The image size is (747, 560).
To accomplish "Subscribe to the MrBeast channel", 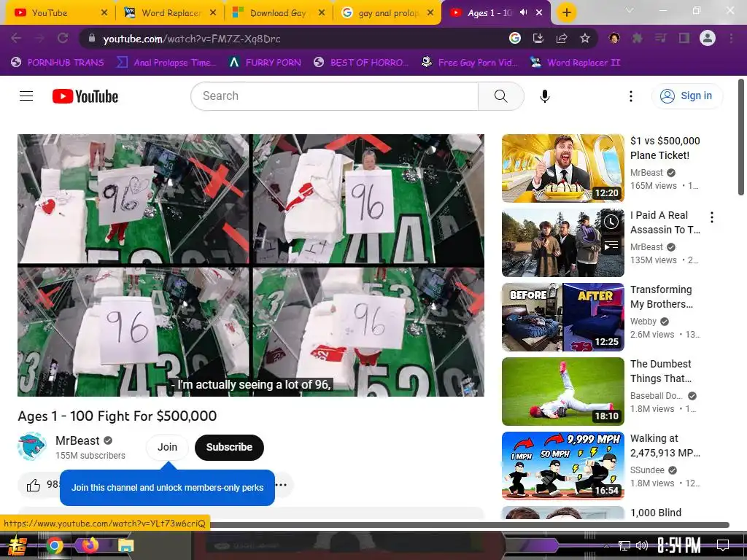I will (229, 447).
